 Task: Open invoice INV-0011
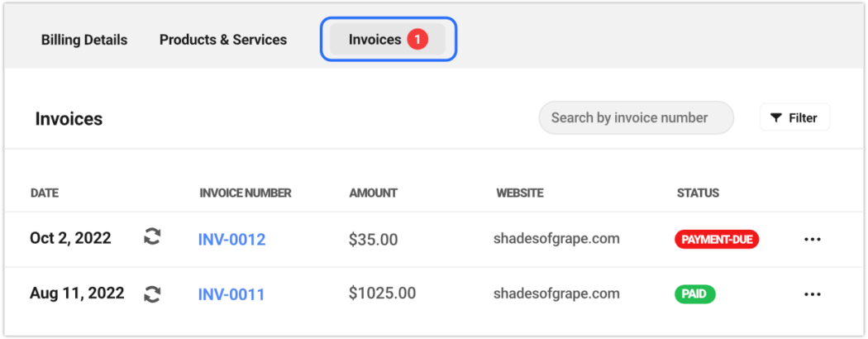tap(231, 294)
